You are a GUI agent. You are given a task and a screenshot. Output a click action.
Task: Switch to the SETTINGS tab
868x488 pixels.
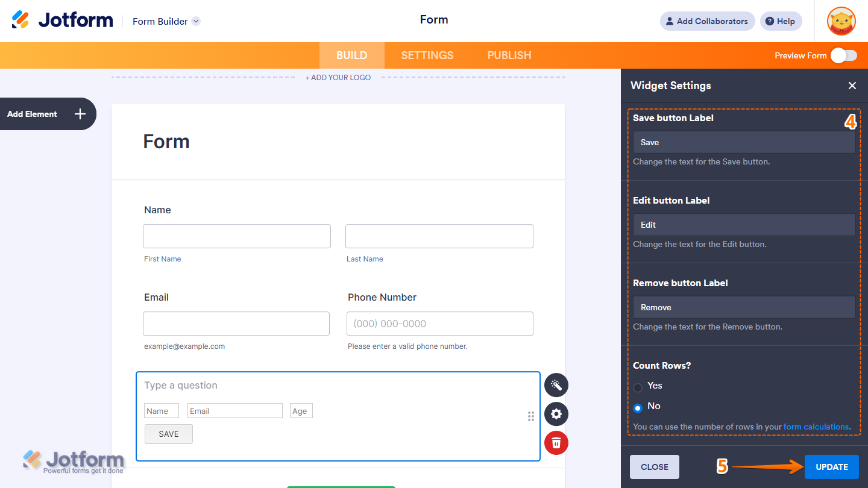click(x=427, y=55)
